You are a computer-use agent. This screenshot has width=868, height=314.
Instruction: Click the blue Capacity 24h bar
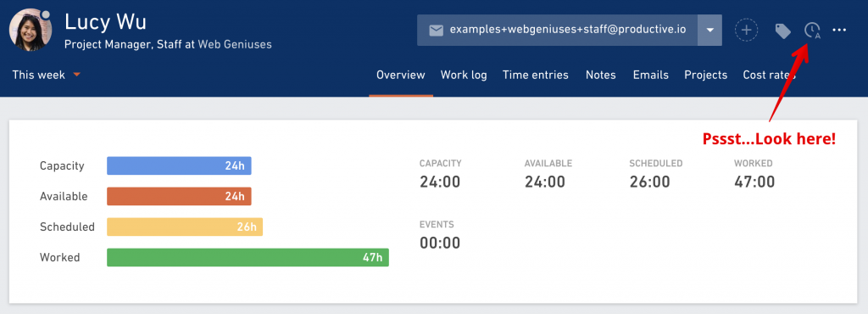179,165
